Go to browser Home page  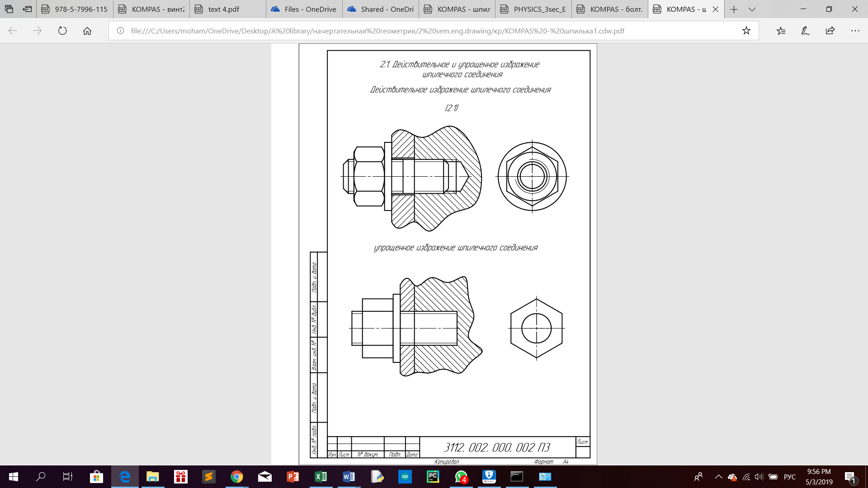tap(87, 31)
